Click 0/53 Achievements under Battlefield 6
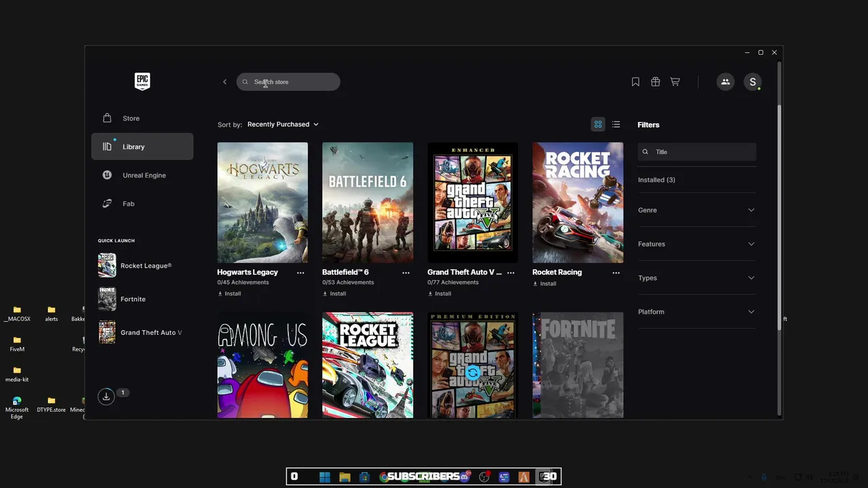Screen dimensions: 868x488 [348, 283]
